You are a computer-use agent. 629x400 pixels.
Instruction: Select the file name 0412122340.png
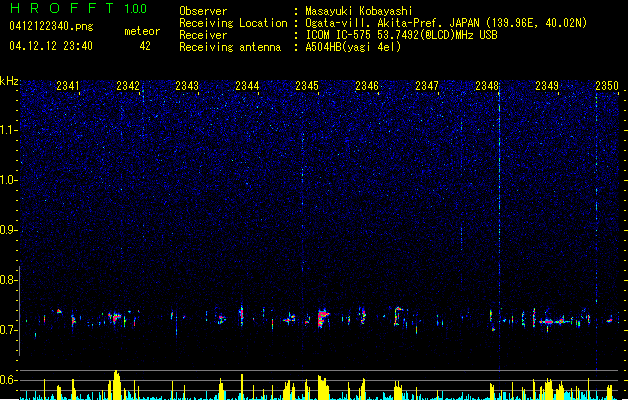pos(51,26)
